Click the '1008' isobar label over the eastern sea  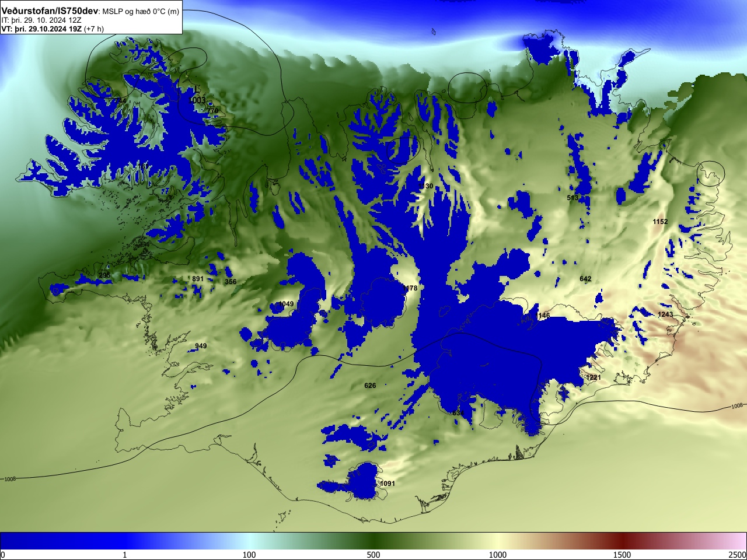tap(737, 405)
